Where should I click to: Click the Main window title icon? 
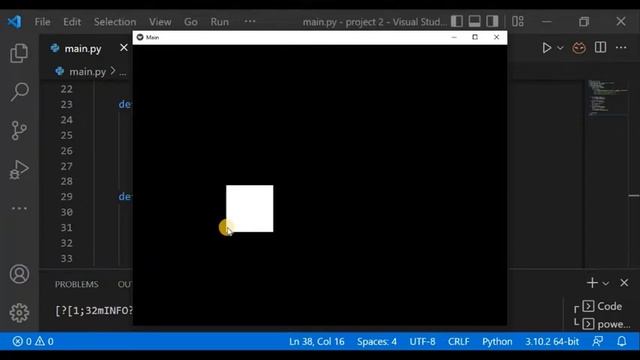coord(140,37)
